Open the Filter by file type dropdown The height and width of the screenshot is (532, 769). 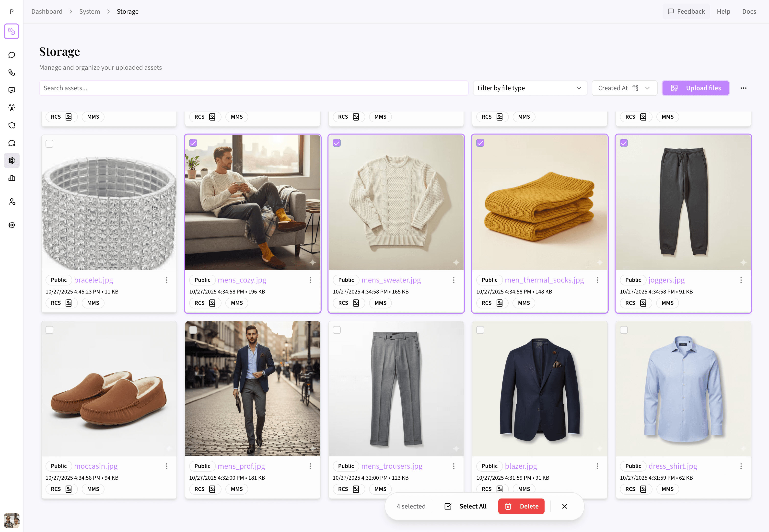[530, 88]
